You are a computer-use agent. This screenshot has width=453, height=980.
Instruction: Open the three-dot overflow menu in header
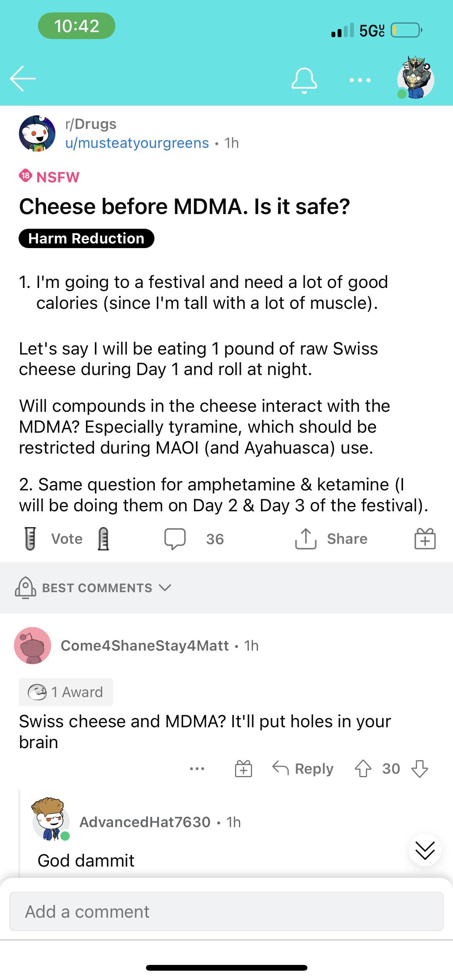point(360,80)
